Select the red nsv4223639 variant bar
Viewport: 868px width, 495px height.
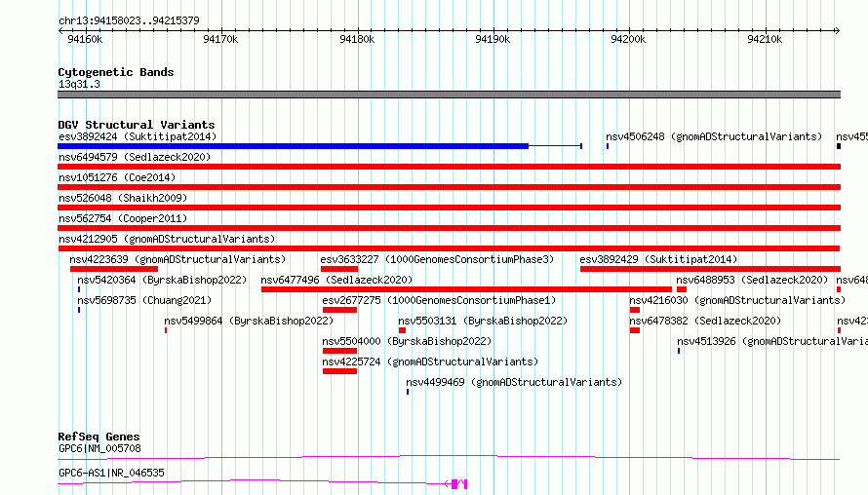click(x=114, y=269)
